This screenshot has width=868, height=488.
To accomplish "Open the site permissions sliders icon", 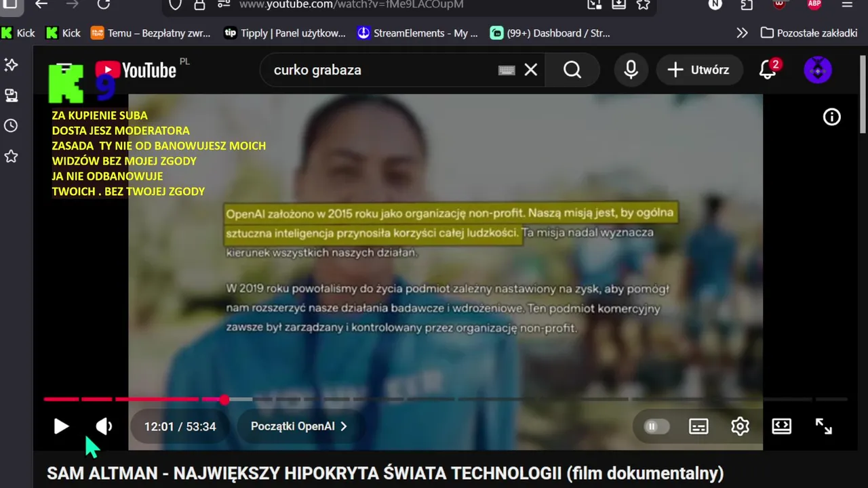I will [224, 4].
